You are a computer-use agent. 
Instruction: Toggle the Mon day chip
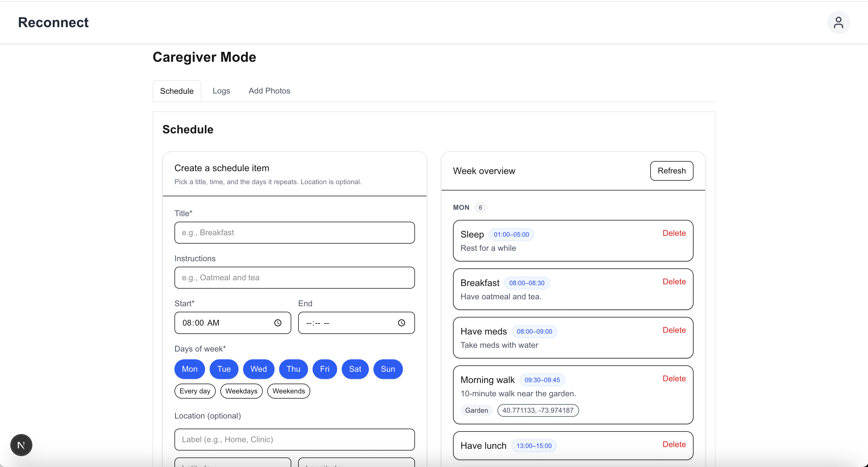click(x=189, y=369)
